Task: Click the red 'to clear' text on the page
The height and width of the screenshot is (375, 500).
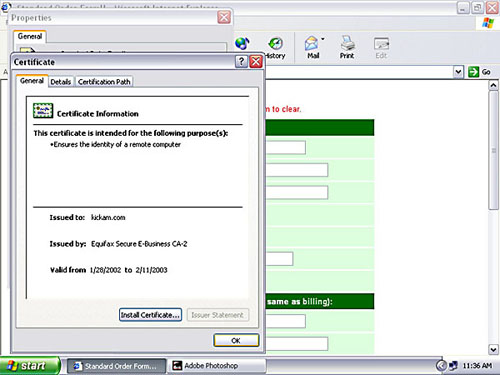Action: click(x=286, y=109)
